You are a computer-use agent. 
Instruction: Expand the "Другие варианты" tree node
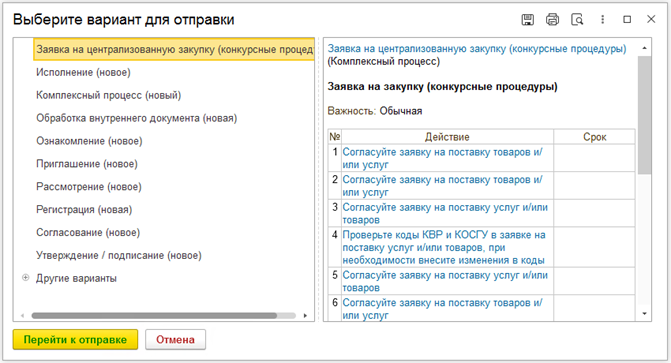26,278
